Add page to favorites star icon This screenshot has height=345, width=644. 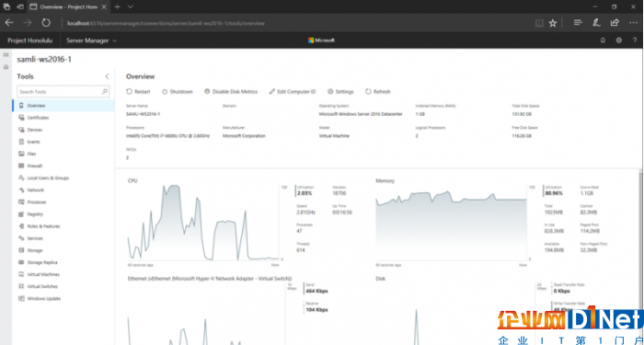[553, 23]
